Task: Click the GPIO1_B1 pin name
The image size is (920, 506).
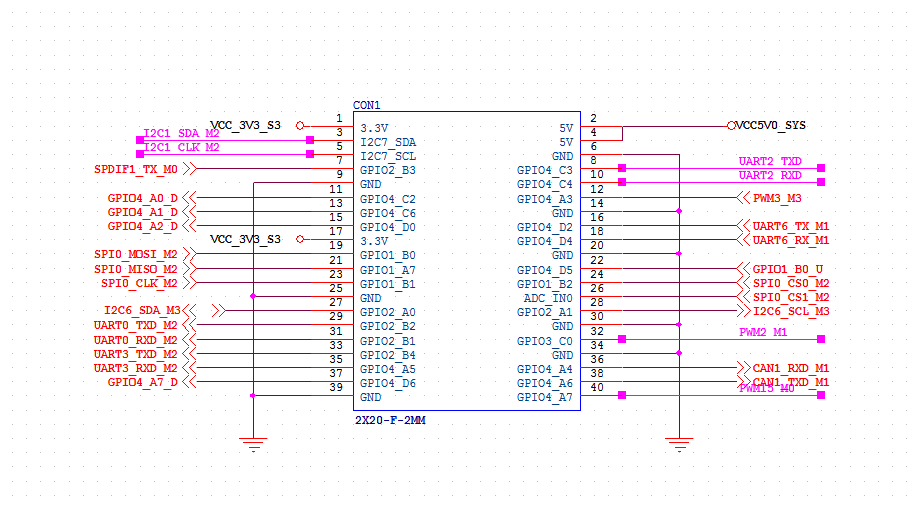Action: pos(388,285)
